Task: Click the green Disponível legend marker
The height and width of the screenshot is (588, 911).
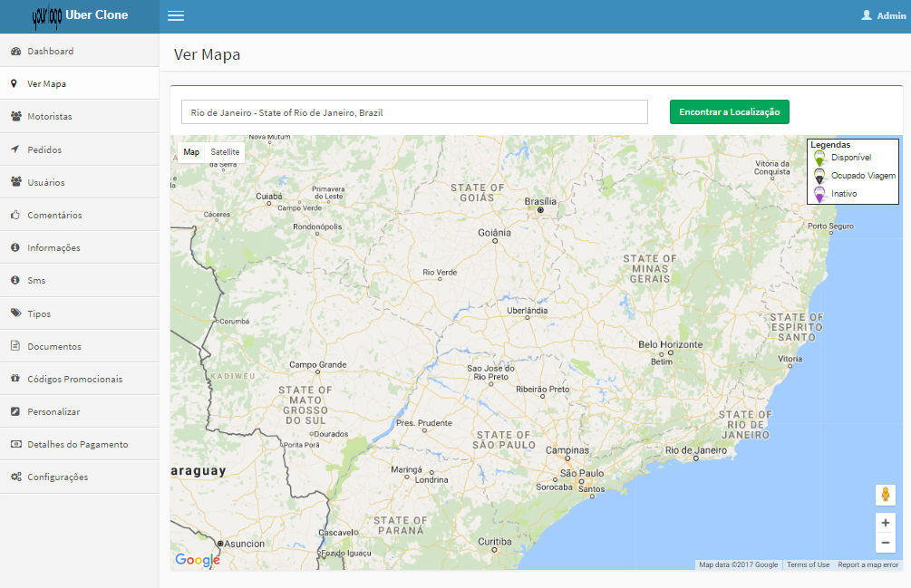Action: coord(819,158)
